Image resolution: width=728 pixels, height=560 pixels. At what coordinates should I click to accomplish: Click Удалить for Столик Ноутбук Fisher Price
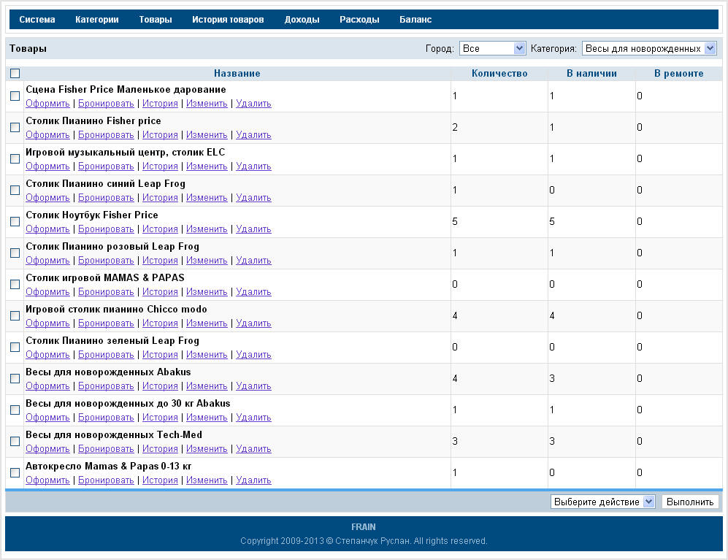click(253, 229)
